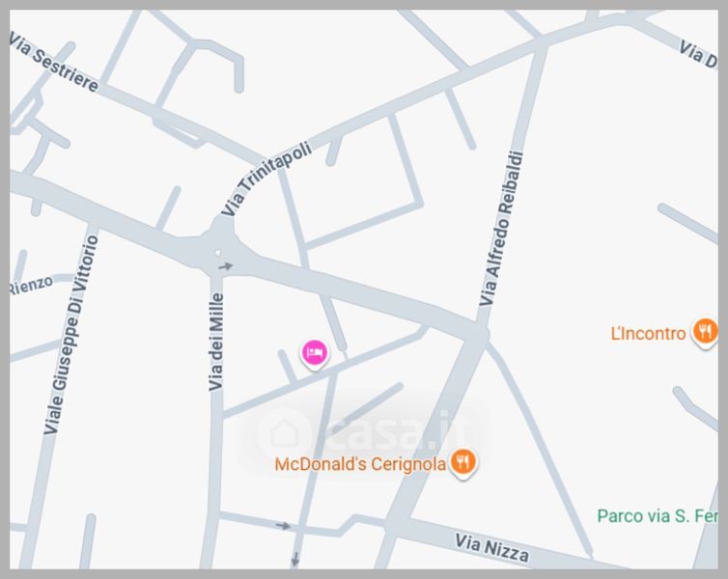Select the McDonald's Cerignola restaurant pin
This screenshot has height=579, width=728.
pos(462,462)
